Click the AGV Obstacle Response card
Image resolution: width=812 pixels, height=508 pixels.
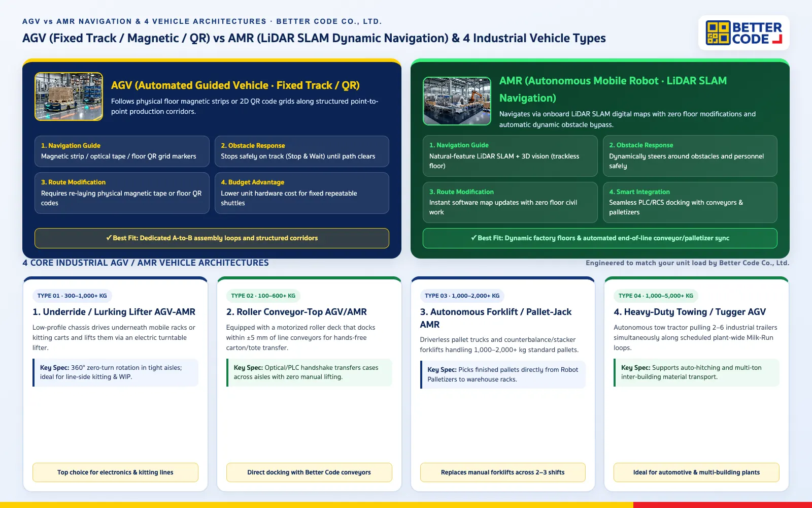[302, 151]
